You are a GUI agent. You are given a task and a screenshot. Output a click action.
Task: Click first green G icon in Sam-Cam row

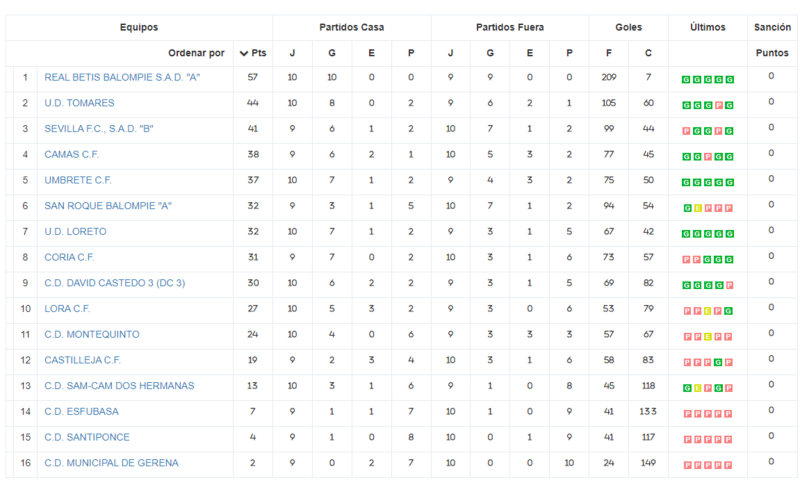(687, 388)
